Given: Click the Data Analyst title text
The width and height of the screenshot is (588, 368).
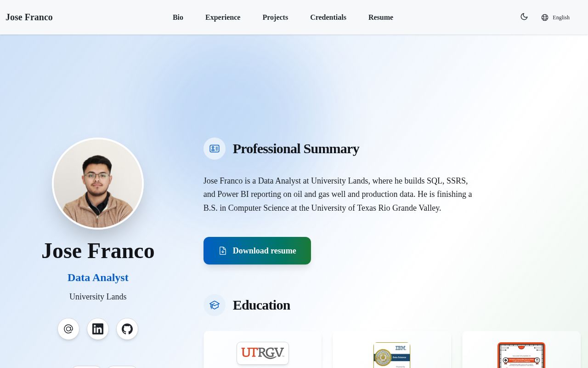Looking at the screenshot, I should pos(98,278).
